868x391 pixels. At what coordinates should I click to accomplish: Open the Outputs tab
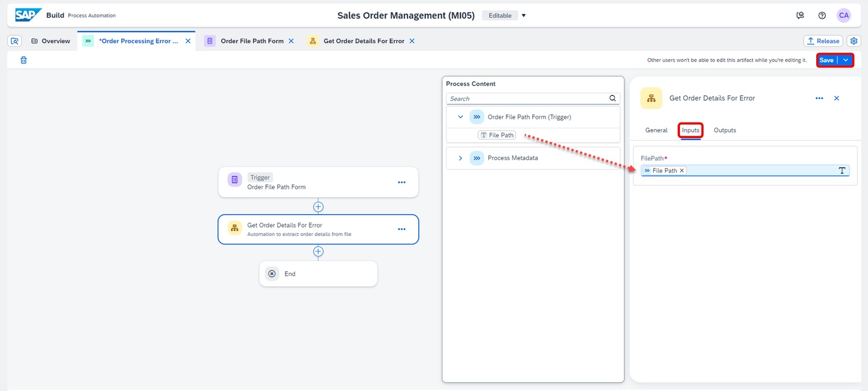[725, 130]
